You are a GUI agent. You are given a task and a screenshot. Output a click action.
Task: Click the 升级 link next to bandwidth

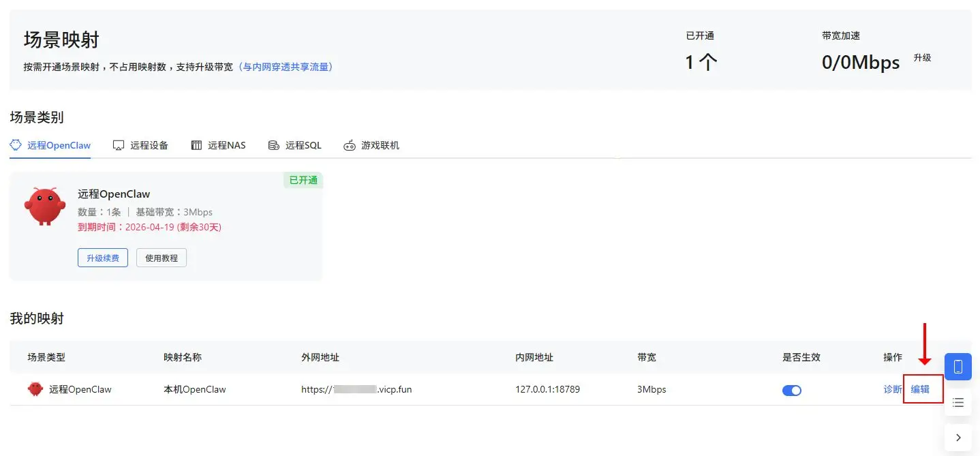coord(921,59)
